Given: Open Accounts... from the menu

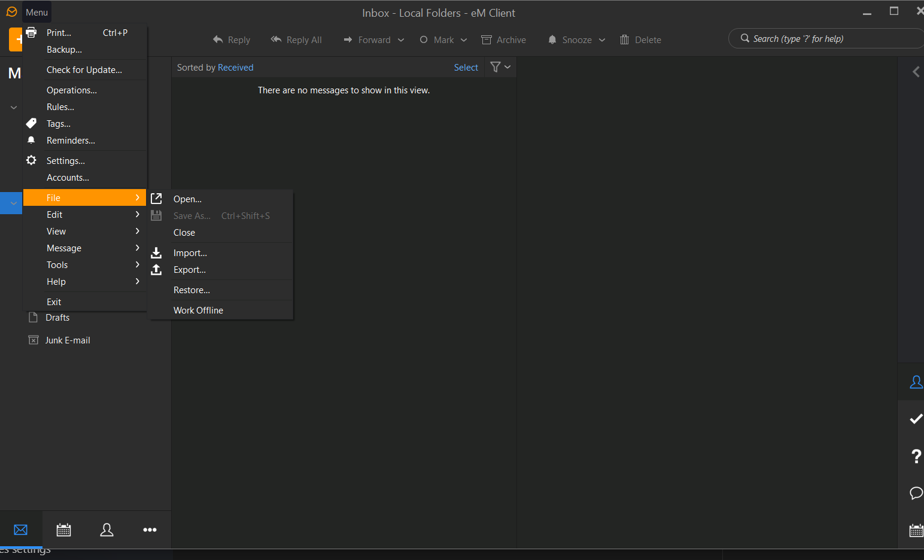Looking at the screenshot, I should click(85, 178).
